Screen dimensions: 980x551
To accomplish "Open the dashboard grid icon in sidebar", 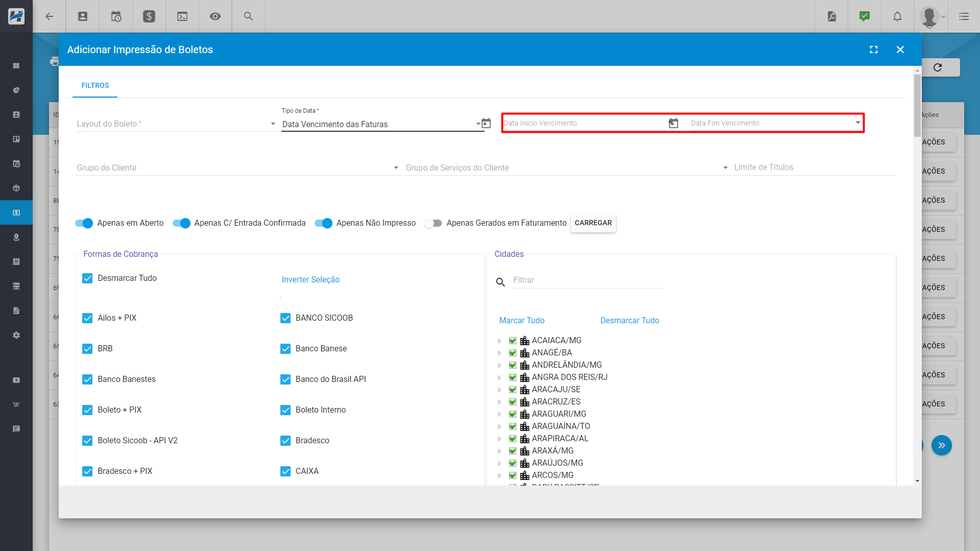I will coord(16,66).
